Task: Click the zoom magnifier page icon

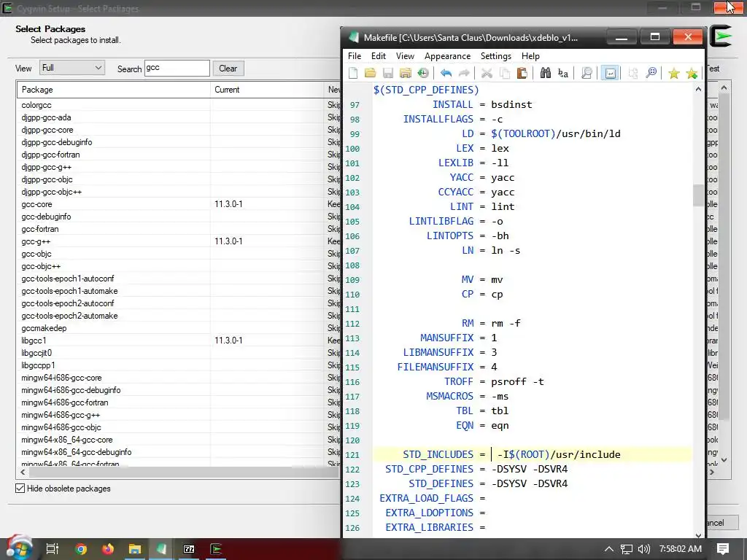Action: (x=587, y=73)
